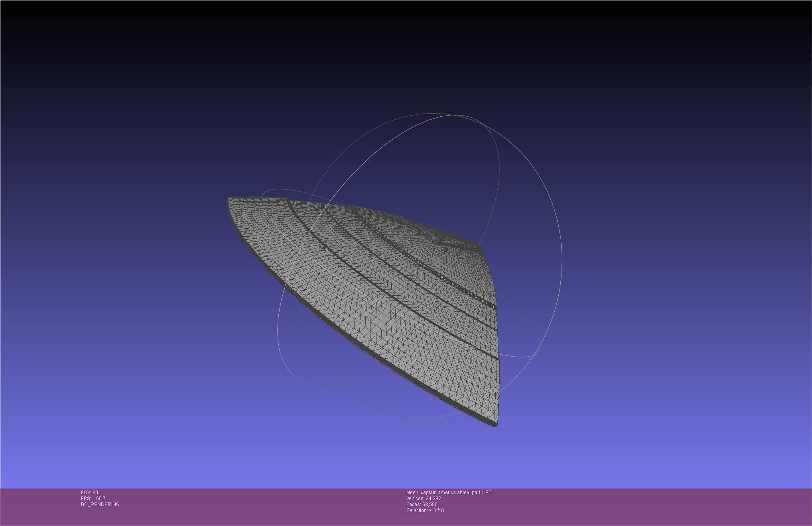Click the FOV: 60 readout
The width and height of the screenshot is (812, 526).
(x=89, y=493)
